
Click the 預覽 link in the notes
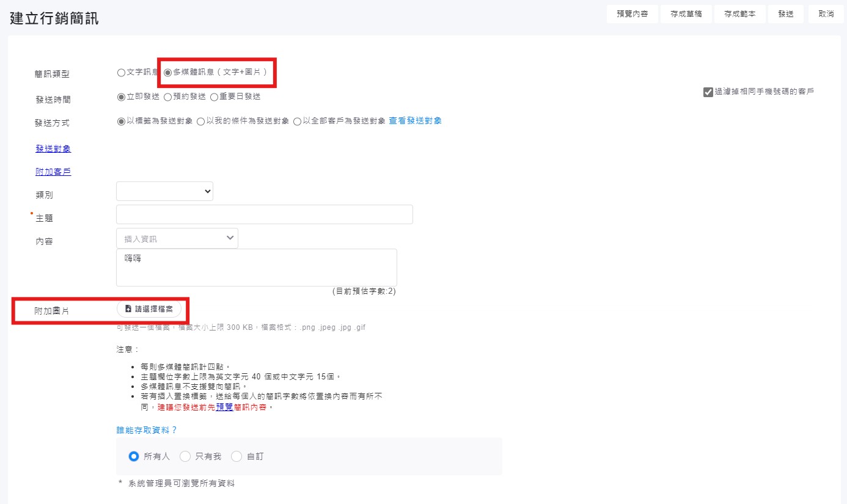coord(224,407)
